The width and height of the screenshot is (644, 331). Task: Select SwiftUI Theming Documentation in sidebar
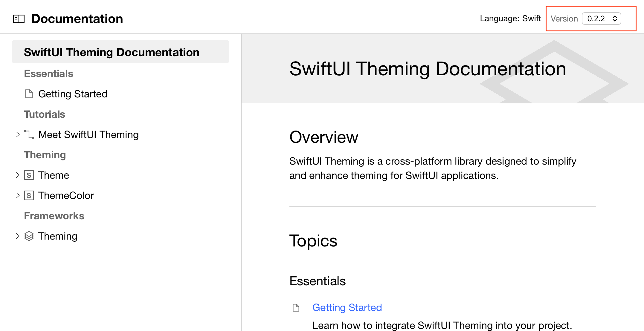click(120, 52)
